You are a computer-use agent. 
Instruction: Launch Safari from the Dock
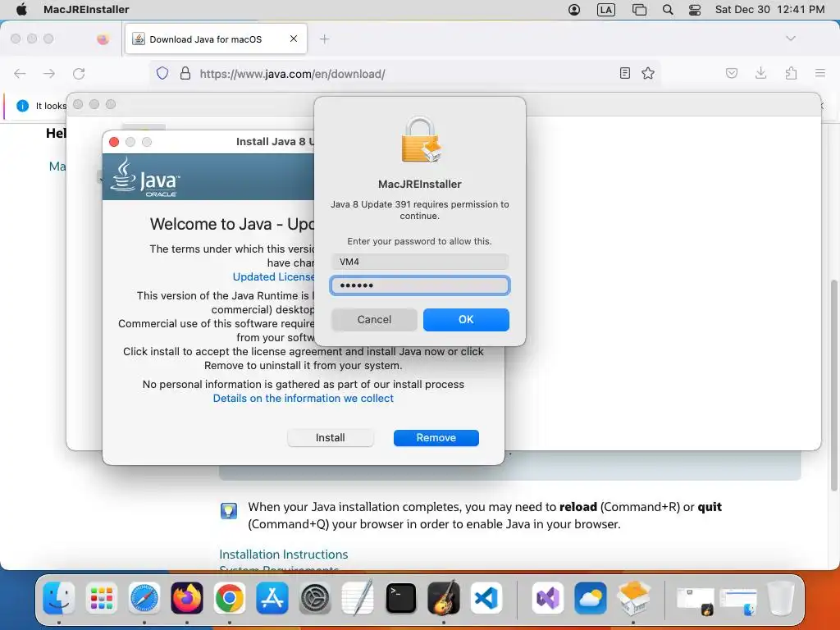click(144, 597)
